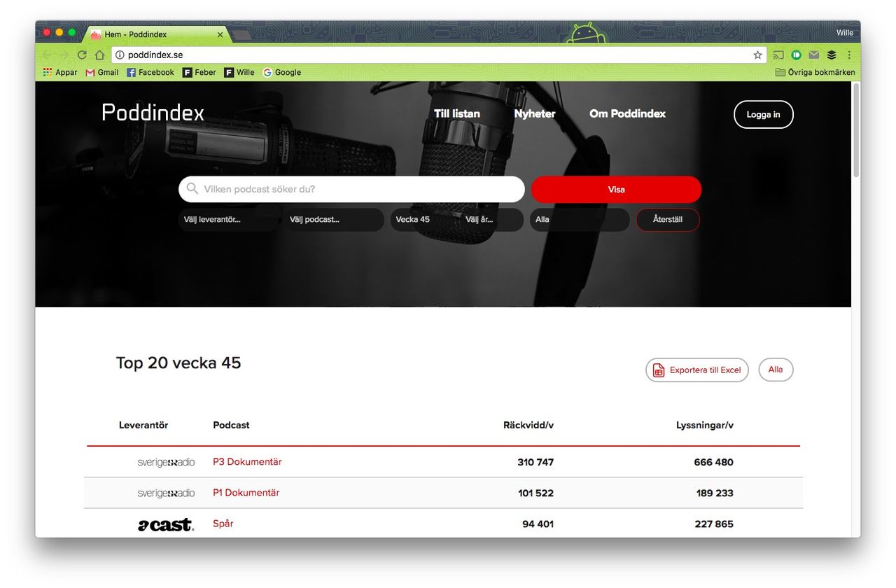Open the Övriga bokmärken folder
Screen dimensions: 896x588
815,72
